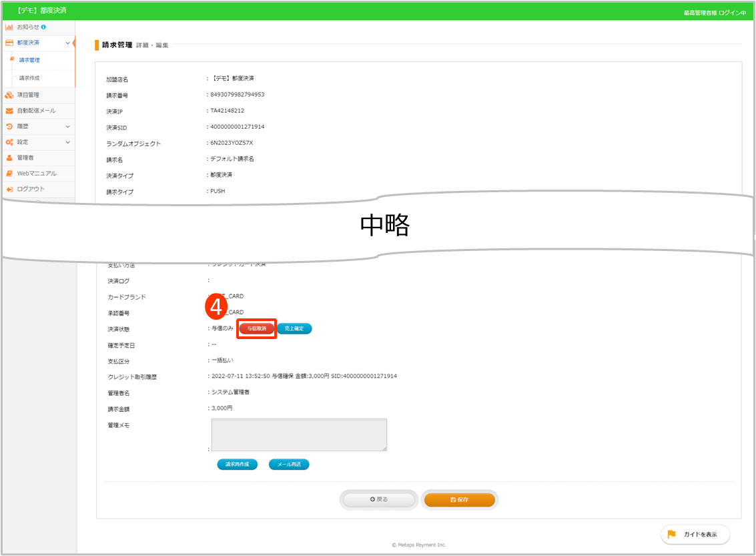Click the メール再送 button
The height and width of the screenshot is (556, 756).
point(289,465)
